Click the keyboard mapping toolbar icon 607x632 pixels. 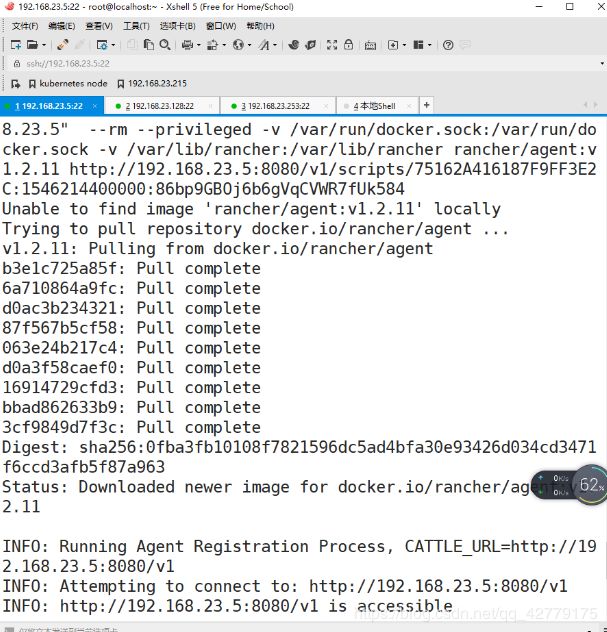click(370, 45)
